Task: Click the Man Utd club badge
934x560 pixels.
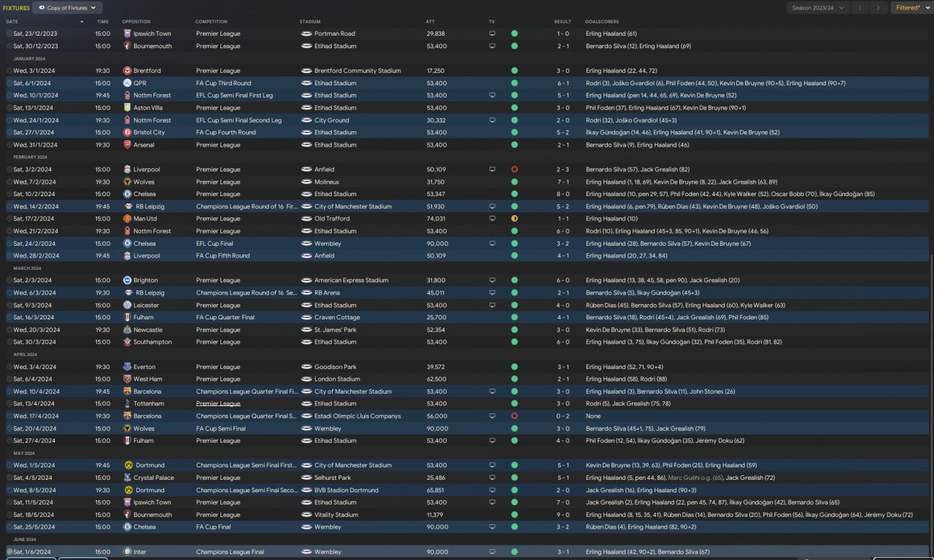Action: coord(127,219)
